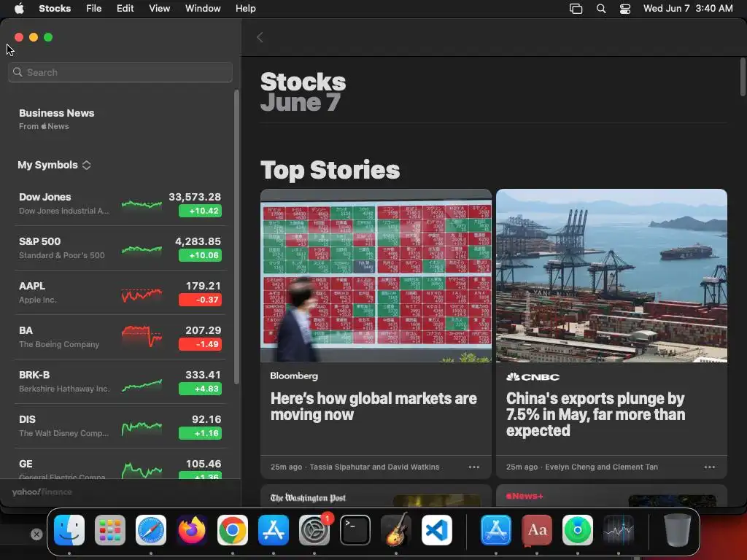Image resolution: width=747 pixels, height=560 pixels.
Task: Open Dictionary from the Dock
Action: pyautogui.click(x=537, y=530)
